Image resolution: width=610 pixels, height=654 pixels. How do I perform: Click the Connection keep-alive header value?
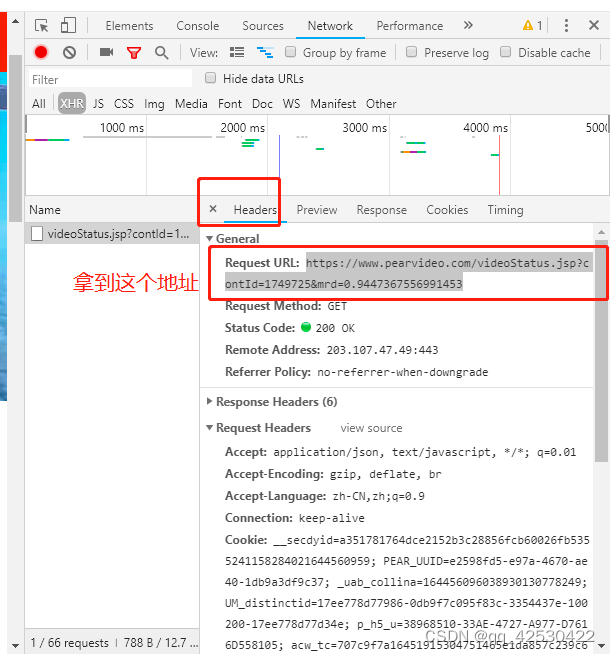click(x=331, y=518)
